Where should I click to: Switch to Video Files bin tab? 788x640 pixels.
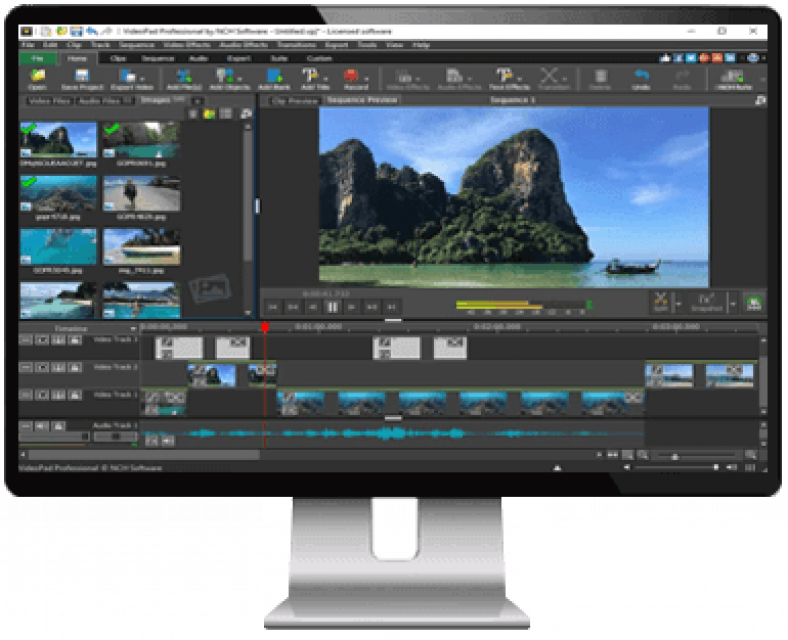coord(49,101)
